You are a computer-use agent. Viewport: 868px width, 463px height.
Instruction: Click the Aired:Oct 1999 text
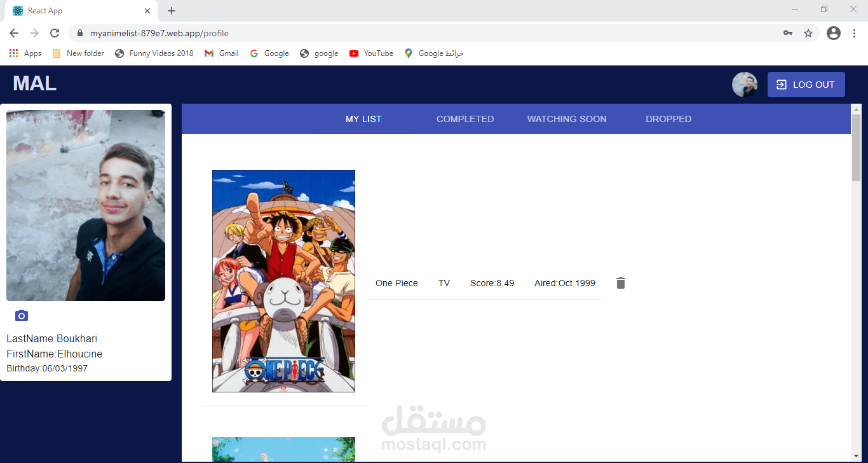[x=565, y=283]
